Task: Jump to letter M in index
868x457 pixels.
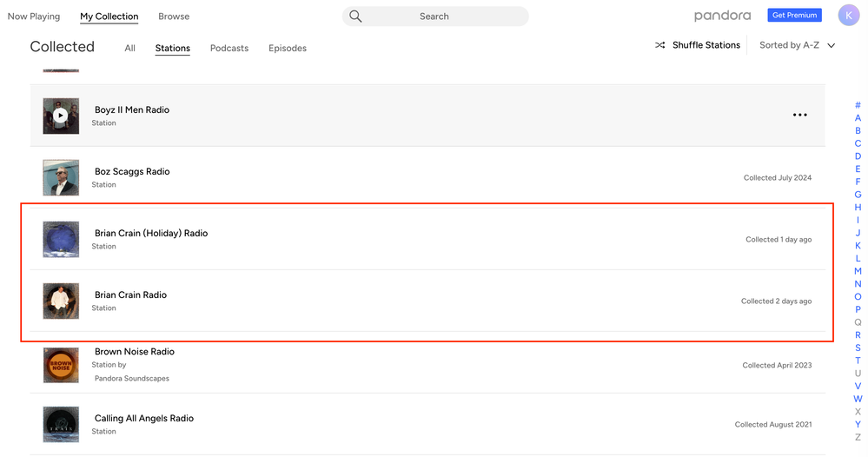Action: [x=858, y=271]
